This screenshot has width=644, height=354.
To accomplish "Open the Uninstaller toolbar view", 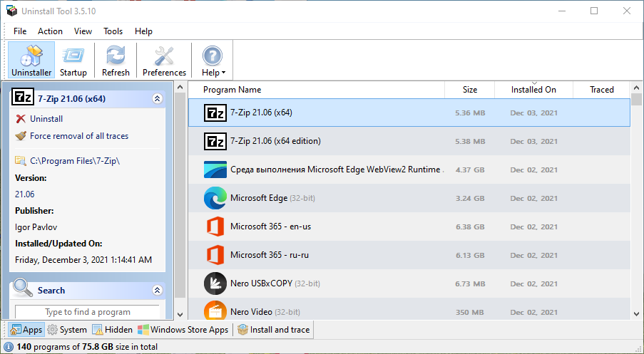I will 31,60.
